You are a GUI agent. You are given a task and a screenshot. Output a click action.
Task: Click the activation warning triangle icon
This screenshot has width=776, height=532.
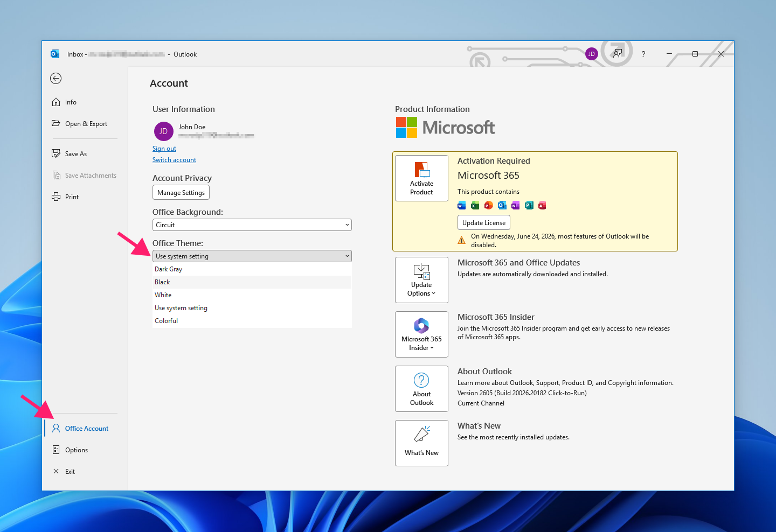coord(462,240)
